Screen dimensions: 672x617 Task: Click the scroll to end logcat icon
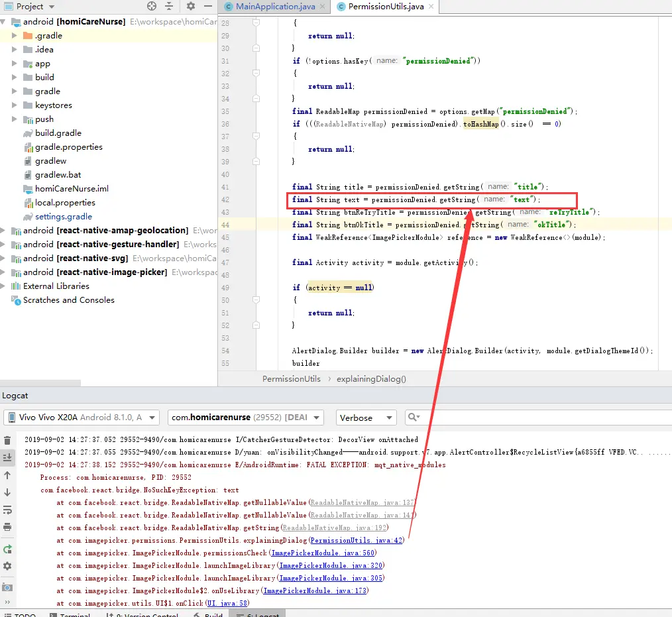[x=7, y=457]
